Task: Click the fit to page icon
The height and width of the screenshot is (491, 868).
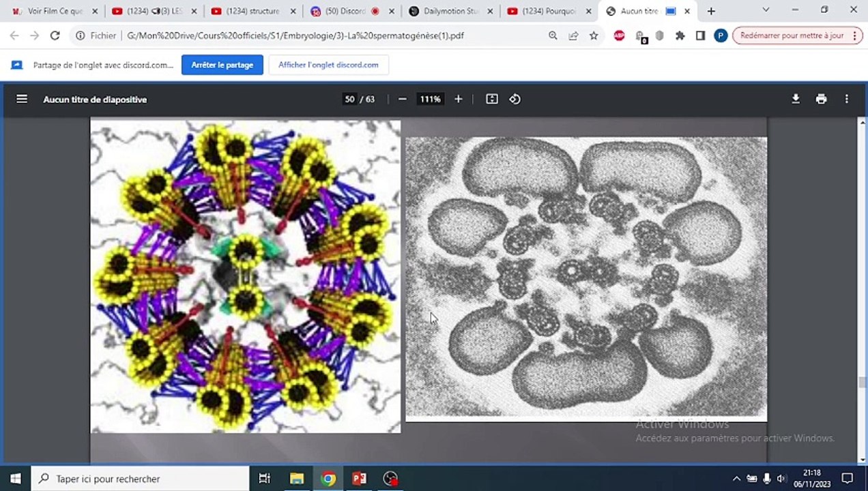Action: [492, 99]
